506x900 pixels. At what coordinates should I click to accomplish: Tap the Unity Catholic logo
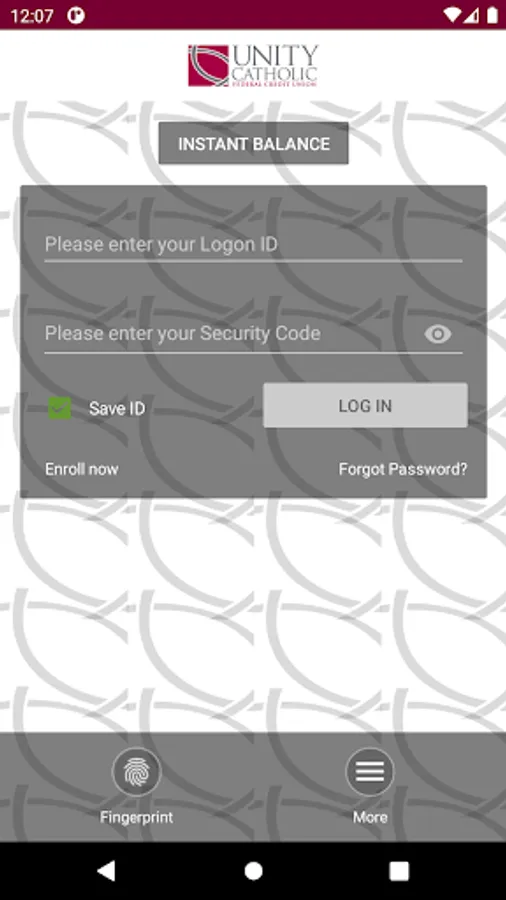tap(253, 65)
